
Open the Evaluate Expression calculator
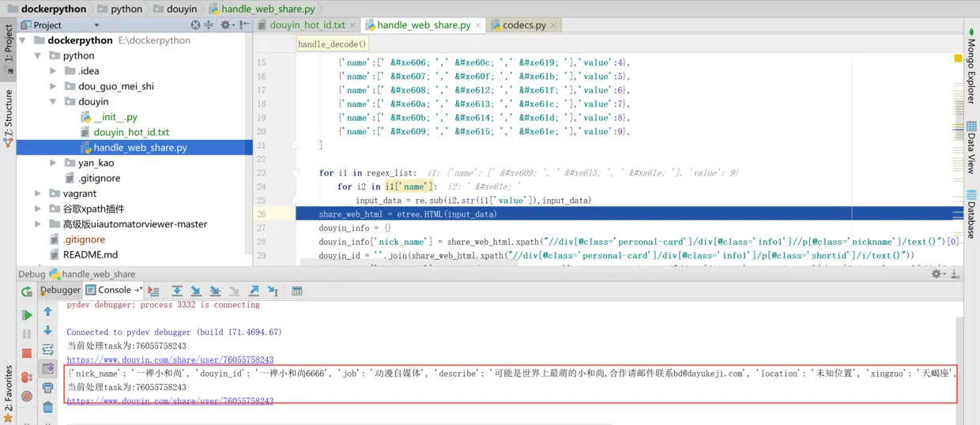pyautogui.click(x=297, y=291)
